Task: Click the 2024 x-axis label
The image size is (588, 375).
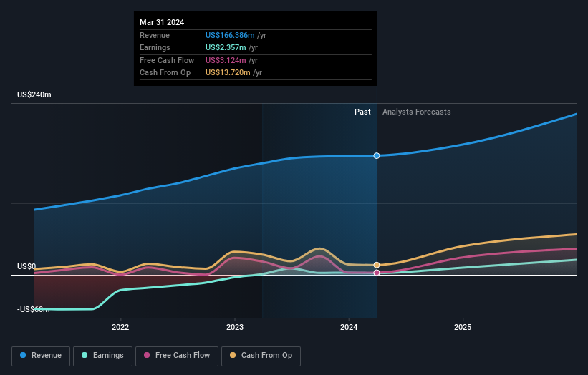Action: (349, 328)
